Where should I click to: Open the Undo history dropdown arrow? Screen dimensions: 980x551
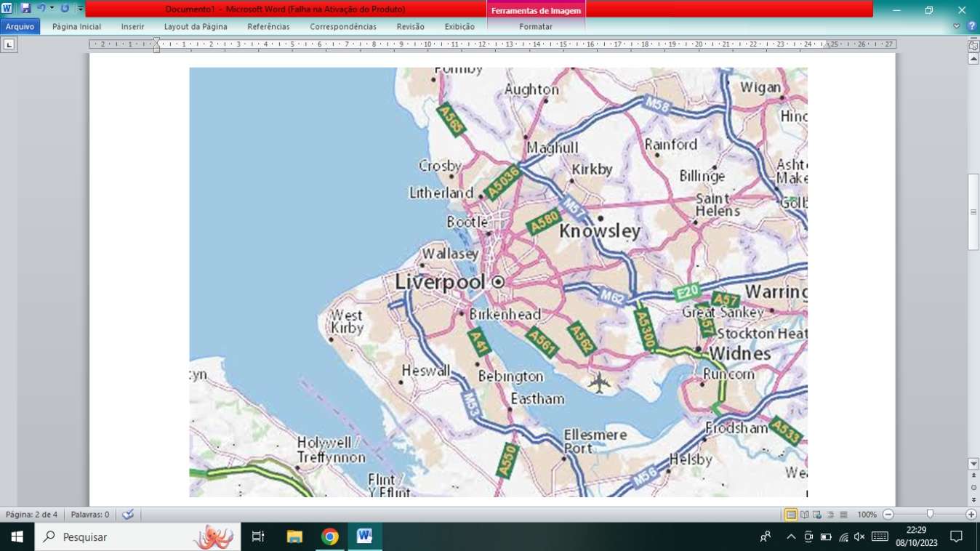point(52,9)
